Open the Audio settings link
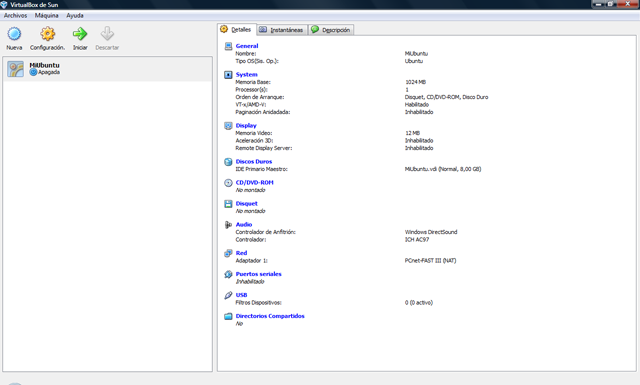The height and width of the screenshot is (385, 640). [244, 225]
